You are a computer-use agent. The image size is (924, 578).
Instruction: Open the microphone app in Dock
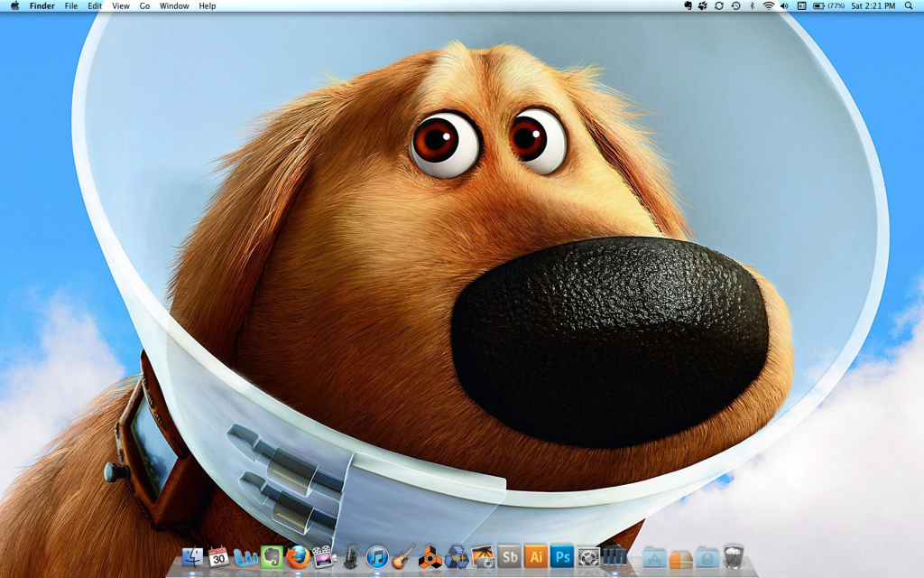[351, 556]
